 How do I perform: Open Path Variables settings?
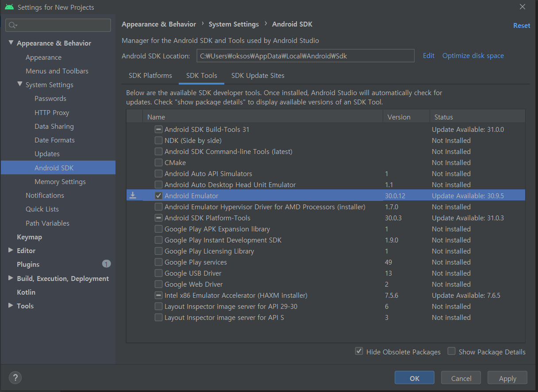[47, 223]
